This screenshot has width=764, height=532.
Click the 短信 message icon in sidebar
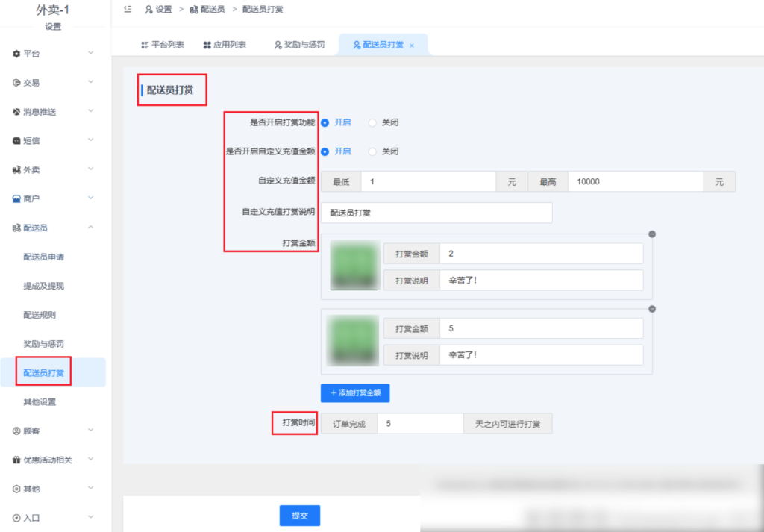pyautogui.click(x=16, y=140)
